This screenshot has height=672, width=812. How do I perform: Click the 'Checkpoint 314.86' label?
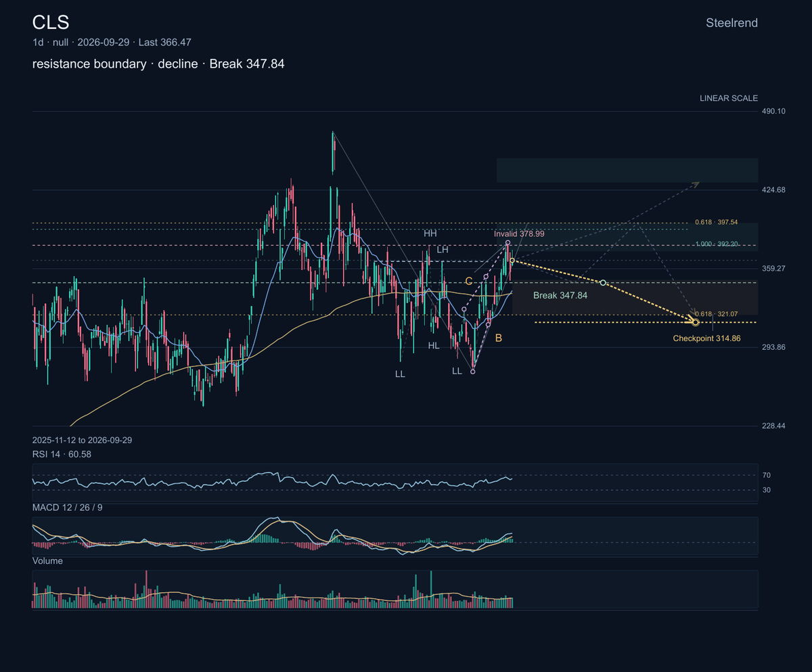[706, 338]
